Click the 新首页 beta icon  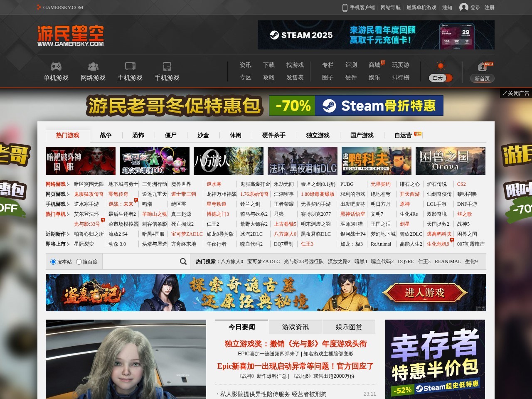[482, 67]
